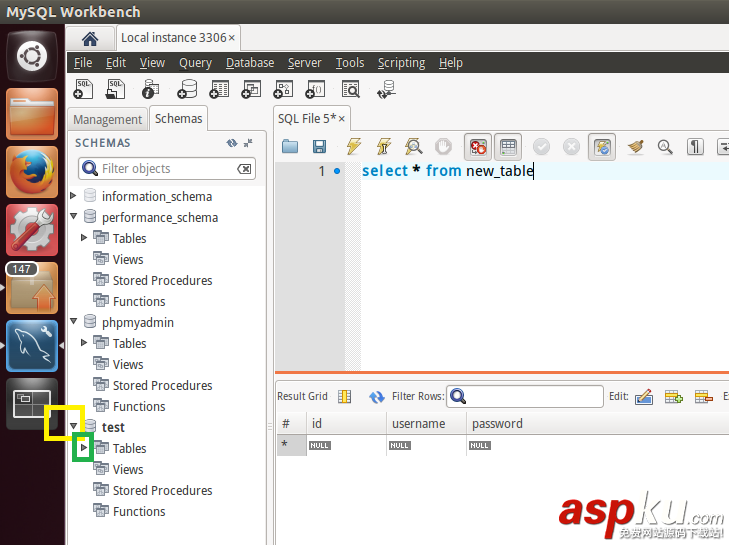729x545 pixels.
Task: Expand Tables under phpmyadmin
Action: tap(84, 343)
